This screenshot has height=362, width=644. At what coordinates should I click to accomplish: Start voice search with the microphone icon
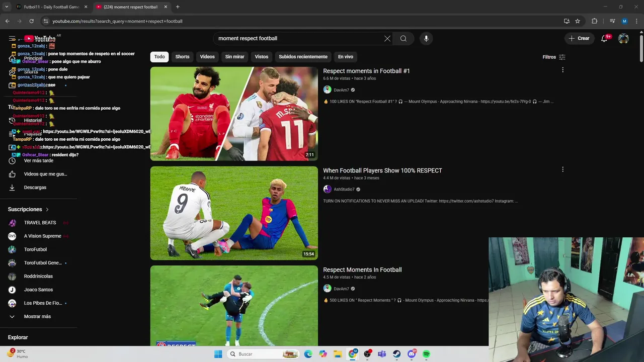click(x=426, y=38)
